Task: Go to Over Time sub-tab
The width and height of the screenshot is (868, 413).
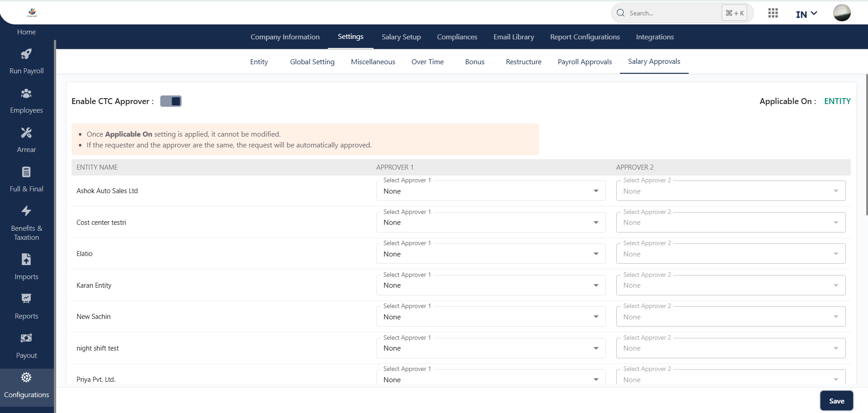Action: click(427, 62)
